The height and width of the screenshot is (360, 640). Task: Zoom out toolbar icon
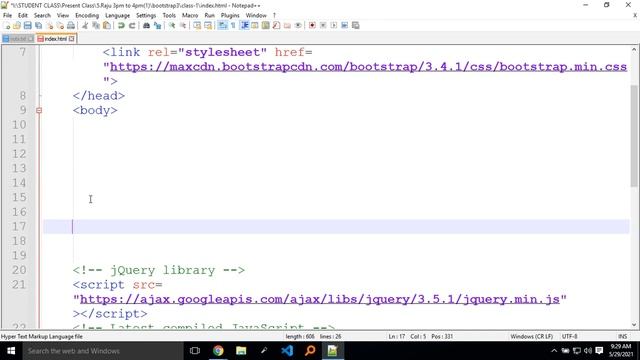pos(183,25)
